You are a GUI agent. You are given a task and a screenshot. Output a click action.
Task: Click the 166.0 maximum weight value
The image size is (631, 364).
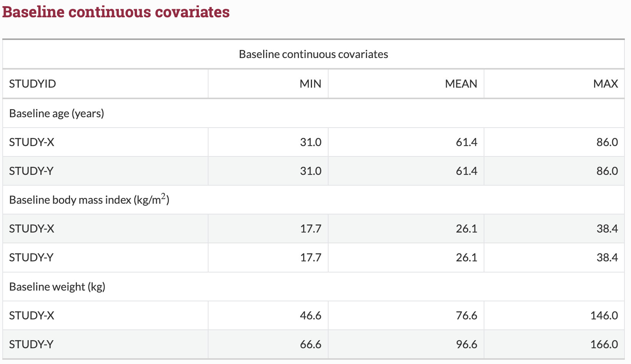coord(604,344)
